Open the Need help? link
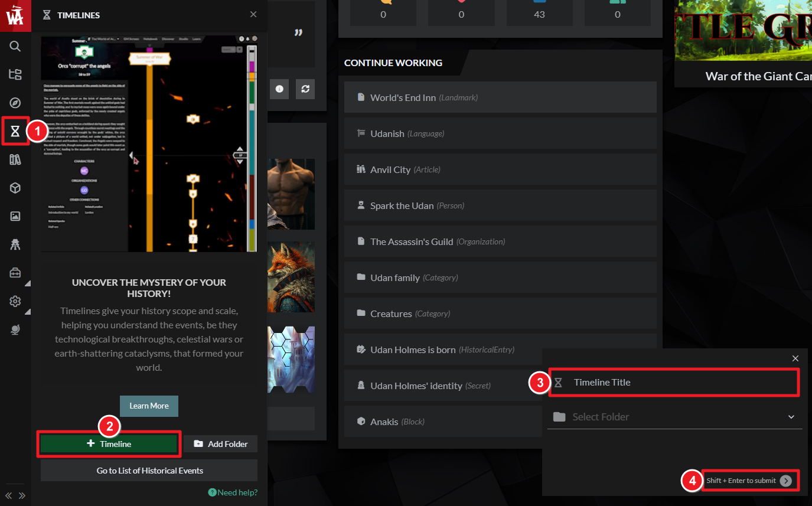 click(x=233, y=492)
